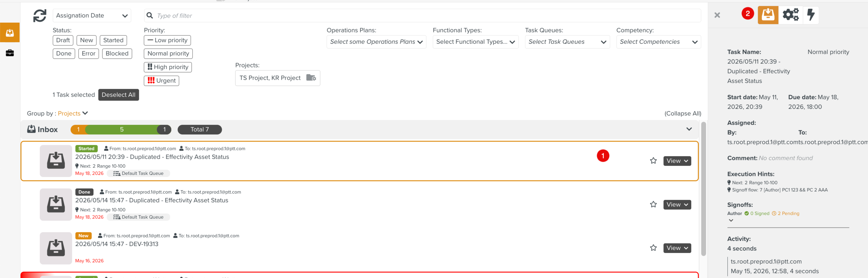This screenshot has height=278, width=868.
Task: Expand the Author signoffs chevron
Action: (x=731, y=220)
